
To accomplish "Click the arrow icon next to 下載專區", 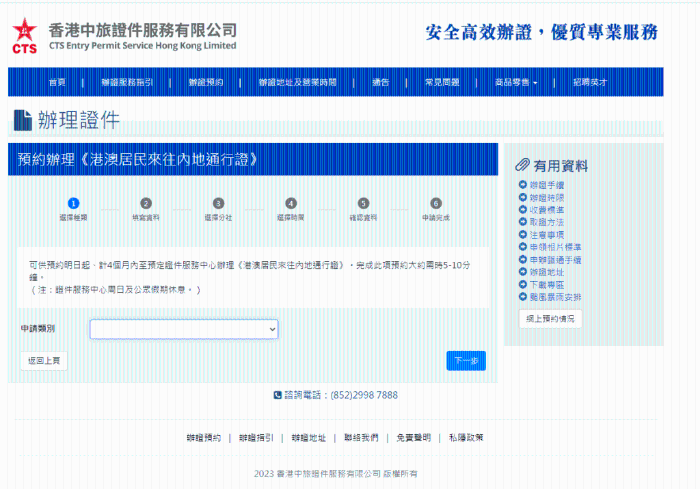I will 522,284.
